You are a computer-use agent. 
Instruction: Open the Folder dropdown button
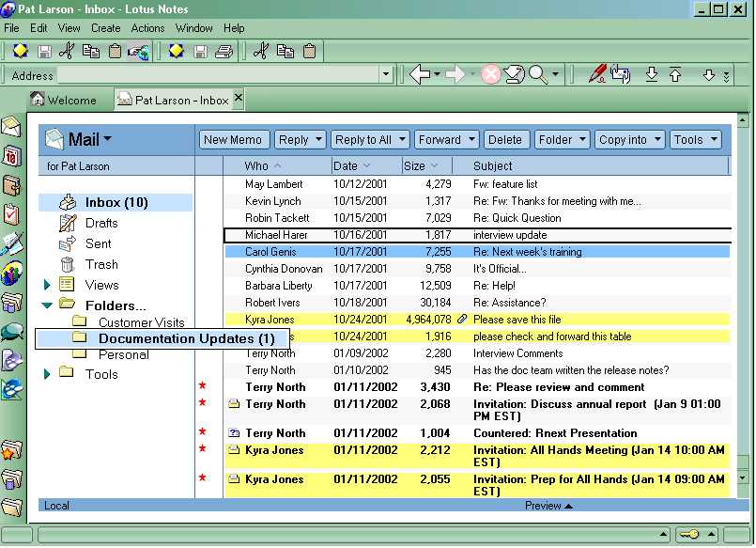tap(562, 140)
